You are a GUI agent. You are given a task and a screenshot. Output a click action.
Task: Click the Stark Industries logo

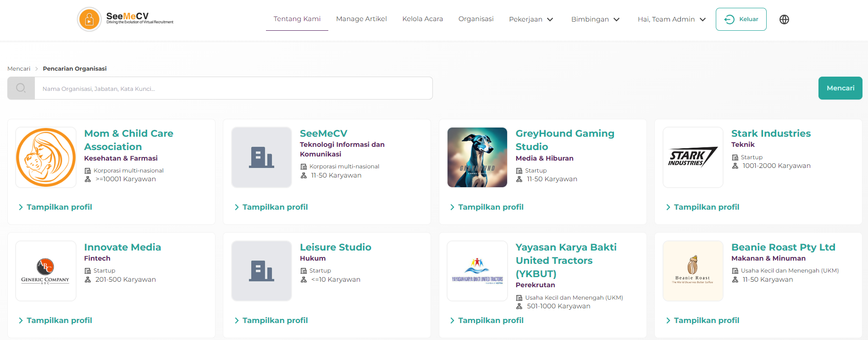(693, 157)
